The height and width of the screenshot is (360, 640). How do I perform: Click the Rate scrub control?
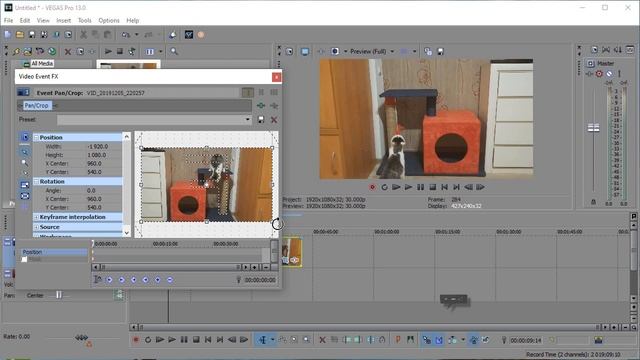point(82,338)
